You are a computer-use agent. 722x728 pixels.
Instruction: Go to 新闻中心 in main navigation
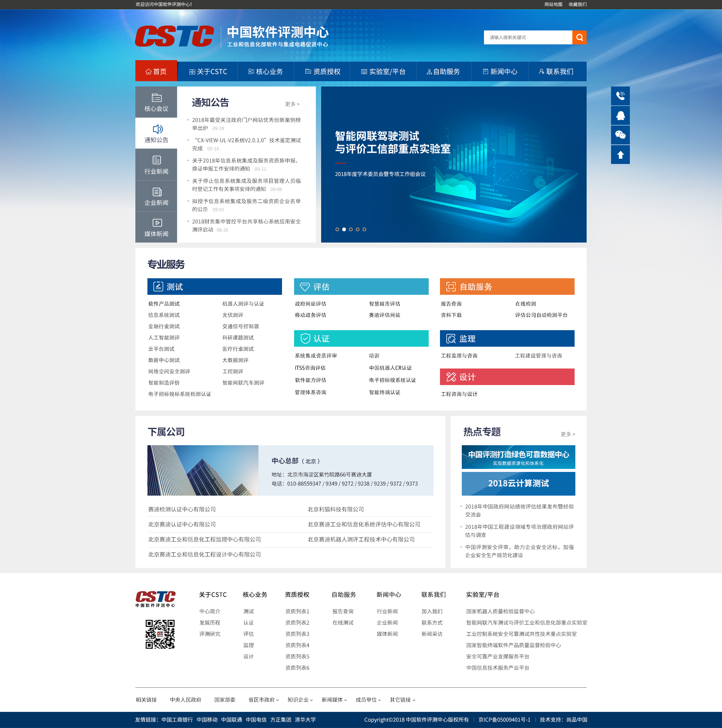click(500, 71)
